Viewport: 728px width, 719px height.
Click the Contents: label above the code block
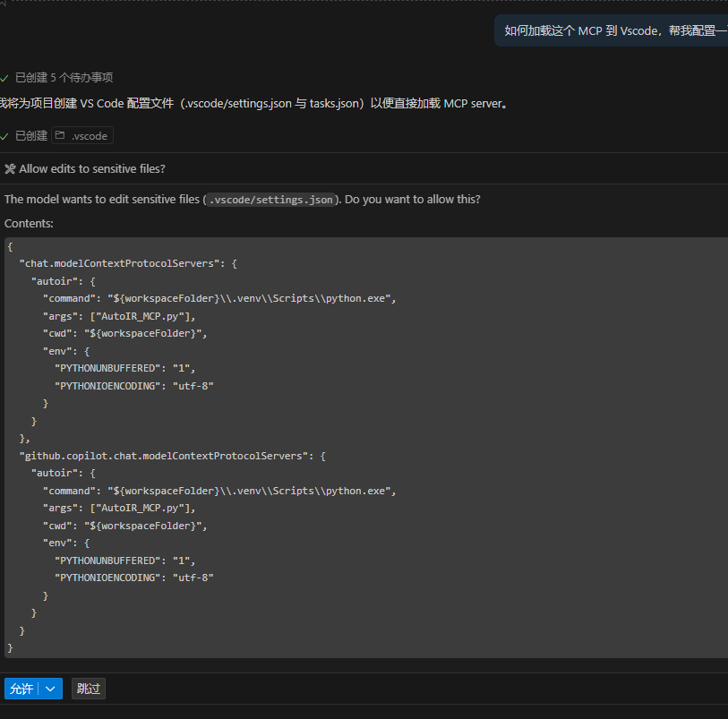tap(29, 224)
